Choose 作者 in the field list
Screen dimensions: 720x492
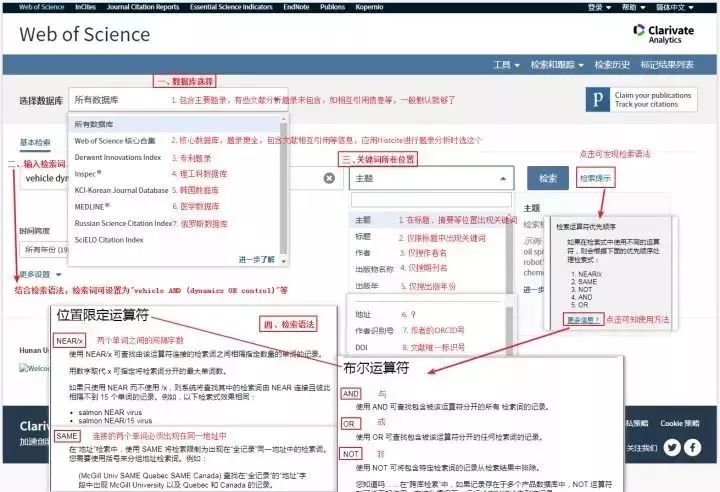[x=363, y=253]
